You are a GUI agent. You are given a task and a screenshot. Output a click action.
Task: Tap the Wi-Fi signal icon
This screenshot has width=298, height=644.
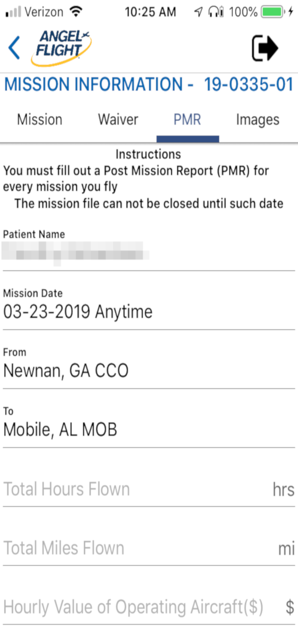click(x=76, y=12)
